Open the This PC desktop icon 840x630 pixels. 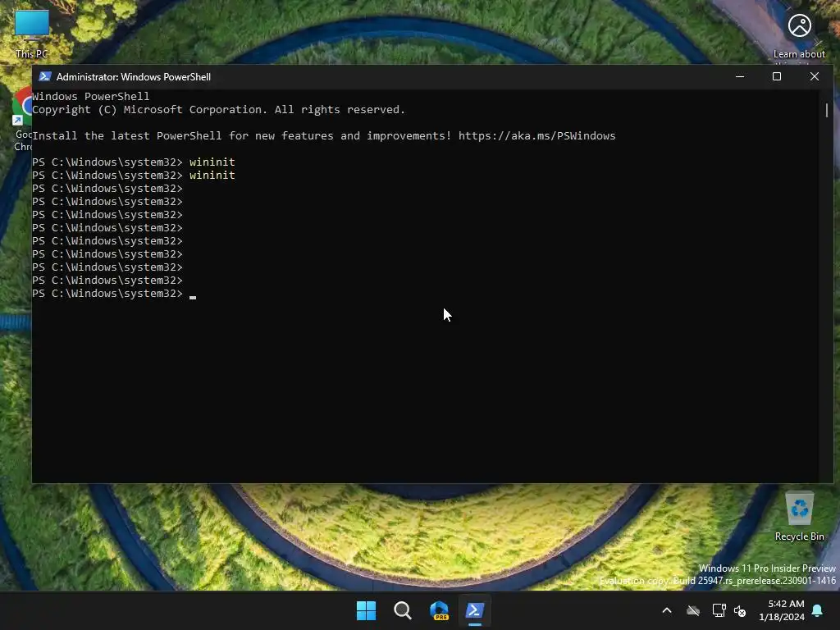[x=32, y=33]
